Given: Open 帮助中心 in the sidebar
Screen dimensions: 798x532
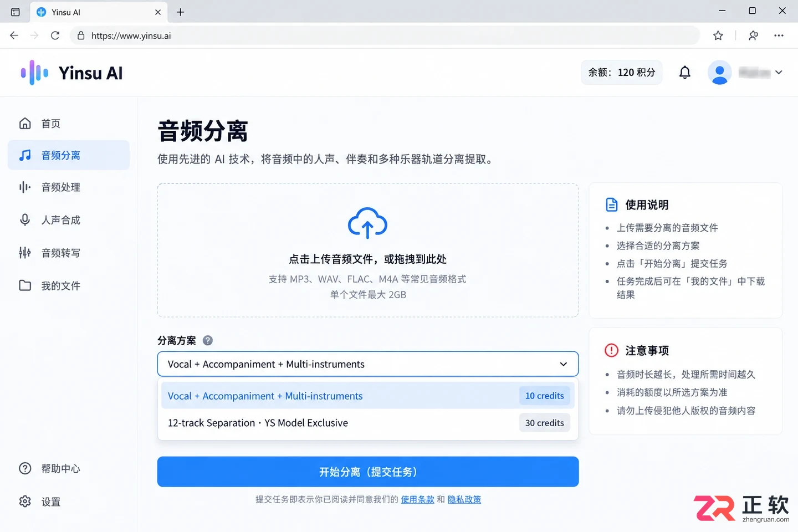Looking at the screenshot, I should (x=69, y=469).
